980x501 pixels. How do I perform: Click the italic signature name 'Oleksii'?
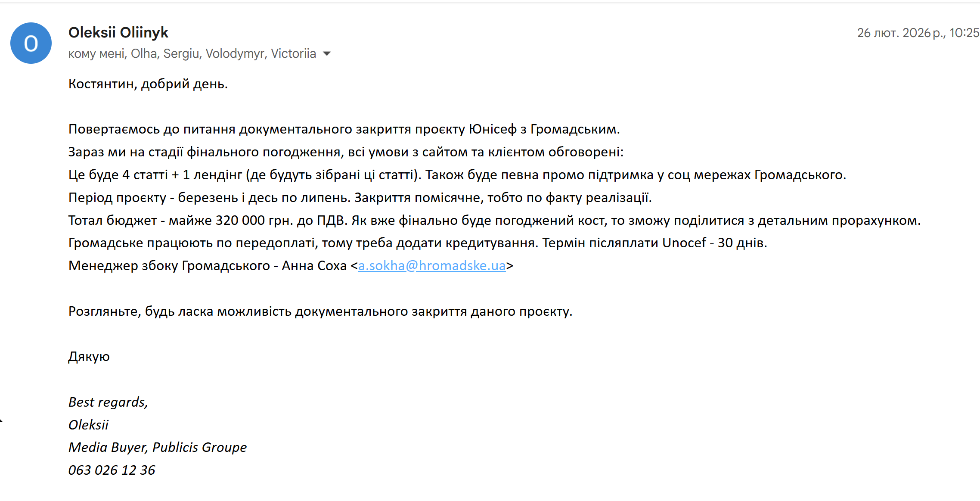pyautogui.click(x=88, y=425)
